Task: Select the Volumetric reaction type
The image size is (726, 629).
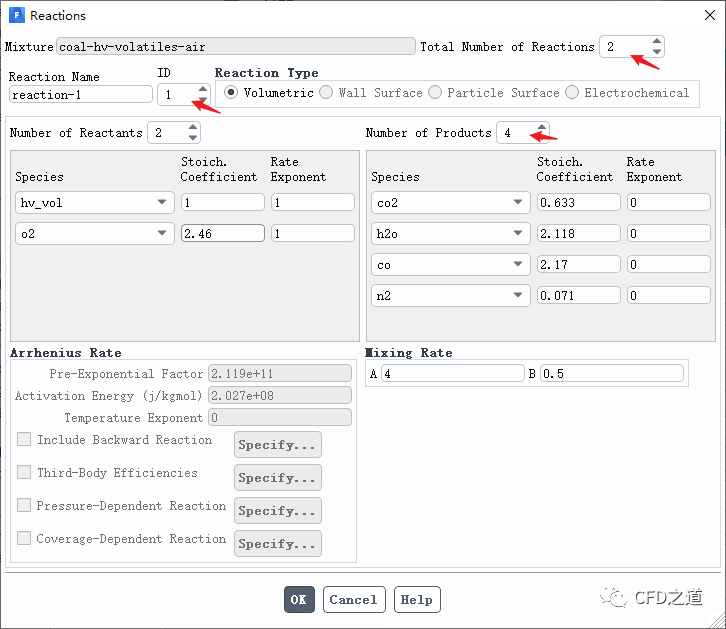Action: (232, 93)
